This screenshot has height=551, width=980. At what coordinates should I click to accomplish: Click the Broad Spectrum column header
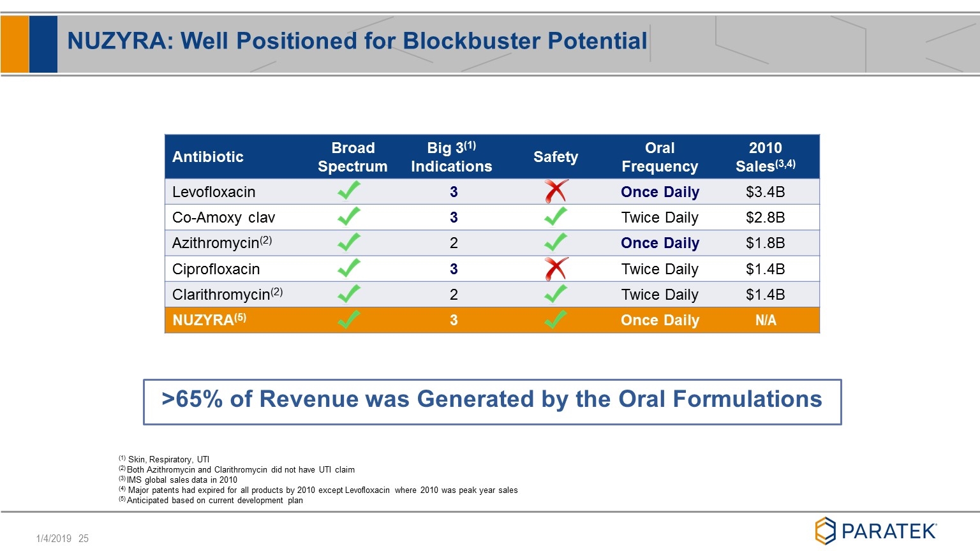click(353, 157)
